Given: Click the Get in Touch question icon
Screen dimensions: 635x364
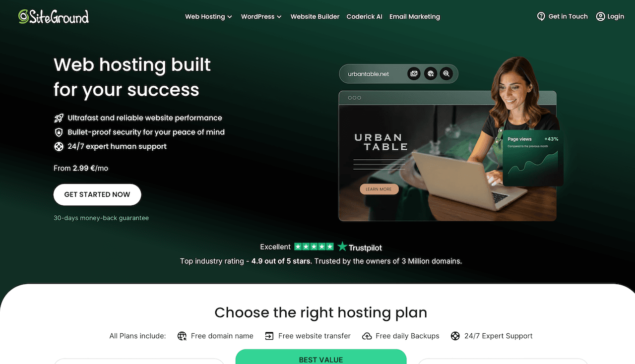Looking at the screenshot, I should point(541,16).
